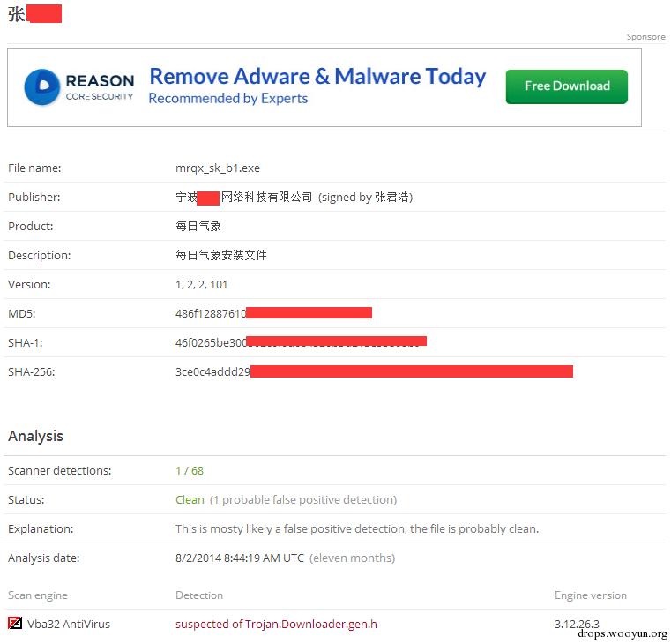Image resolution: width=671 pixels, height=644 pixels.
Task: Click the Analysis section heading
Action: 35,436
